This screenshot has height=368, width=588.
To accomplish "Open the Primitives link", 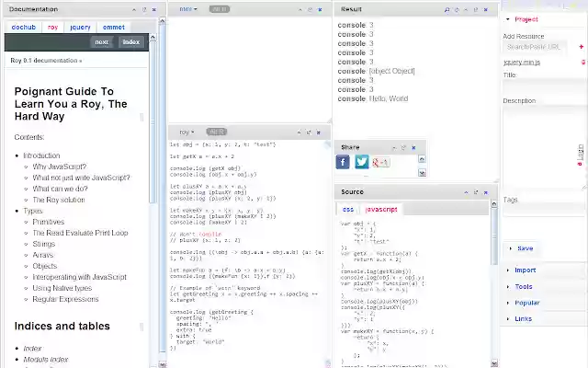I will click(49, 222).
